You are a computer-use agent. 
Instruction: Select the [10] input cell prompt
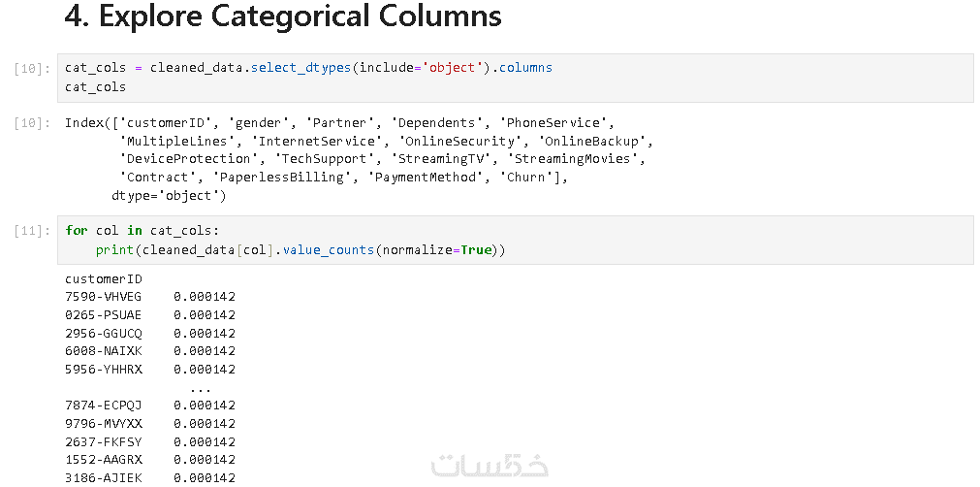(x=33, y=69)
